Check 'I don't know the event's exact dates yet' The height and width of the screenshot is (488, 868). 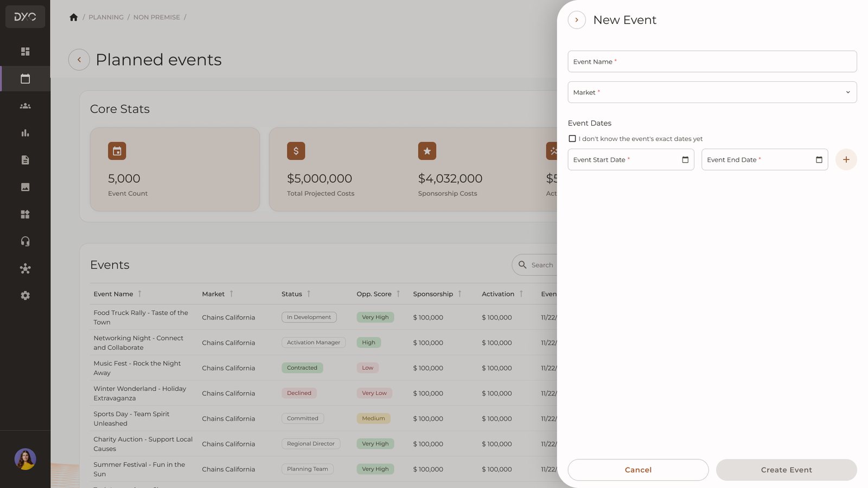pyautogui.click(x=572, y=139)
